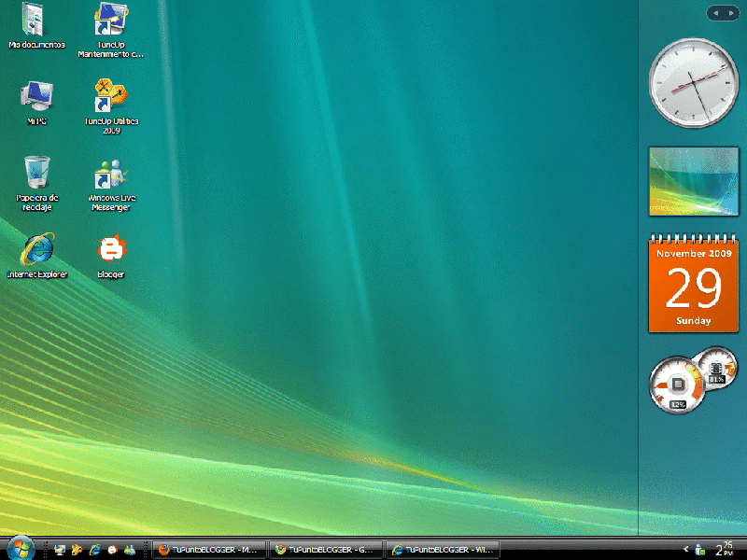Click the November 2009 calendar gadget
The width and height of the screenshot is (747, 560).
(x=694, y=283)
